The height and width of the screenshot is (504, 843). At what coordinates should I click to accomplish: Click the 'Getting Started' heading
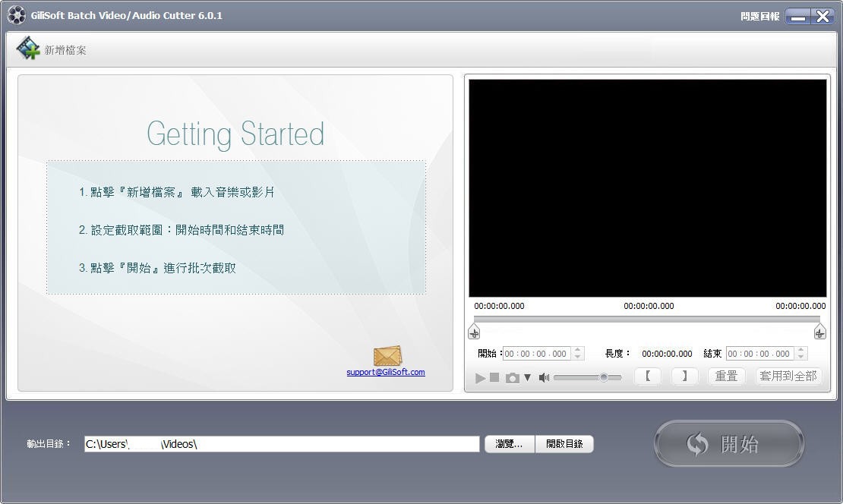click(235, 134)
